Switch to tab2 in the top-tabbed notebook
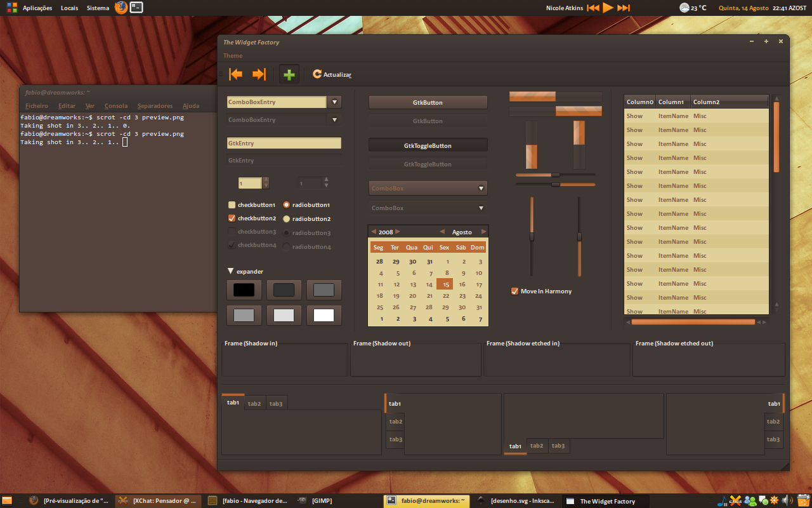 point(254,403)
